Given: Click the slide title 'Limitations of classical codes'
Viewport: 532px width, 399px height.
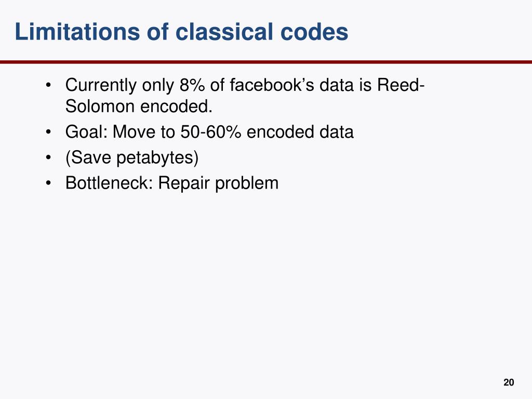Looking at the screenshot, I should [181, 32].
